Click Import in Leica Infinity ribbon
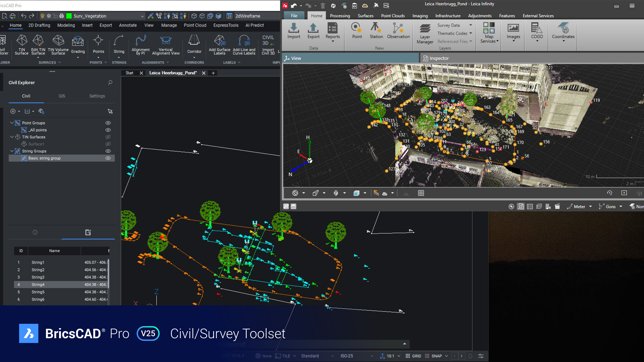The width and height of the screenshot is (644, 362). coord(293,31)
